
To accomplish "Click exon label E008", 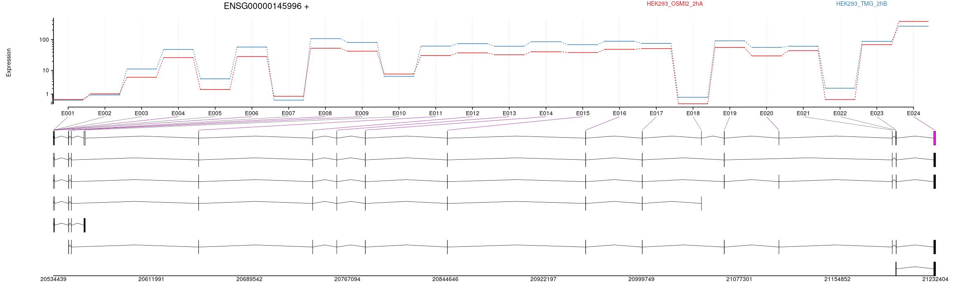I will coord(325,113).
